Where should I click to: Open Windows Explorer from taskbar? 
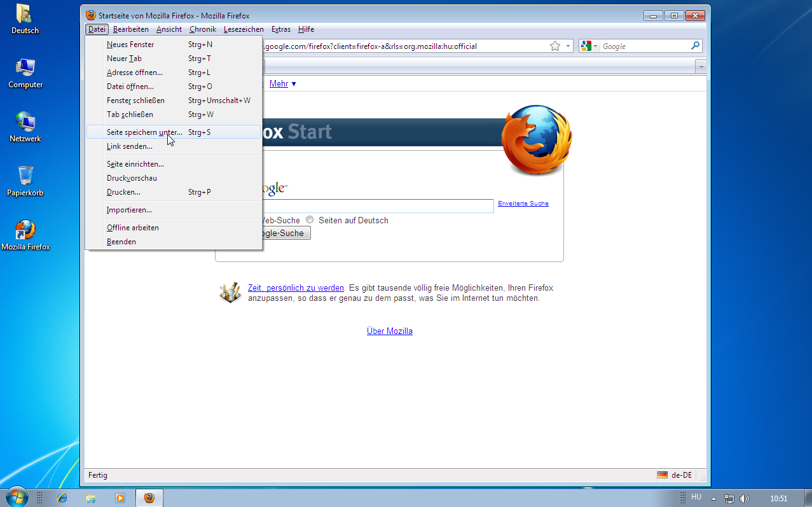point(91,498)
